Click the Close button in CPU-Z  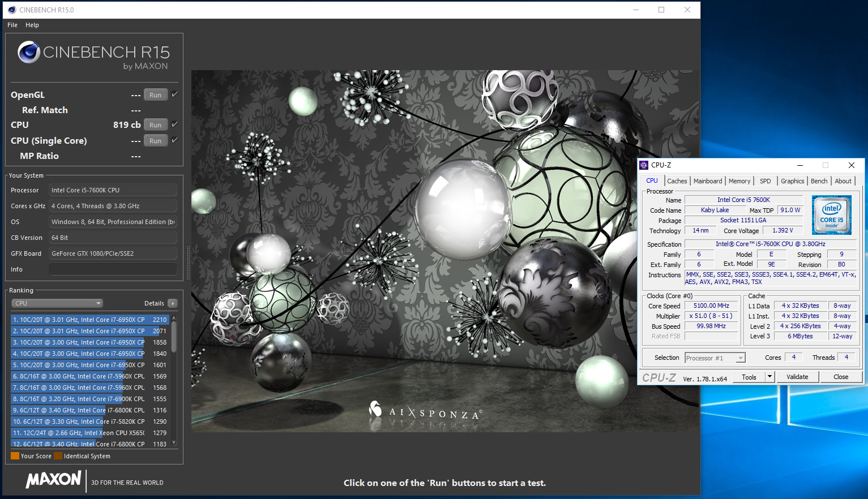pyautogui.click(x=841, y=377)
